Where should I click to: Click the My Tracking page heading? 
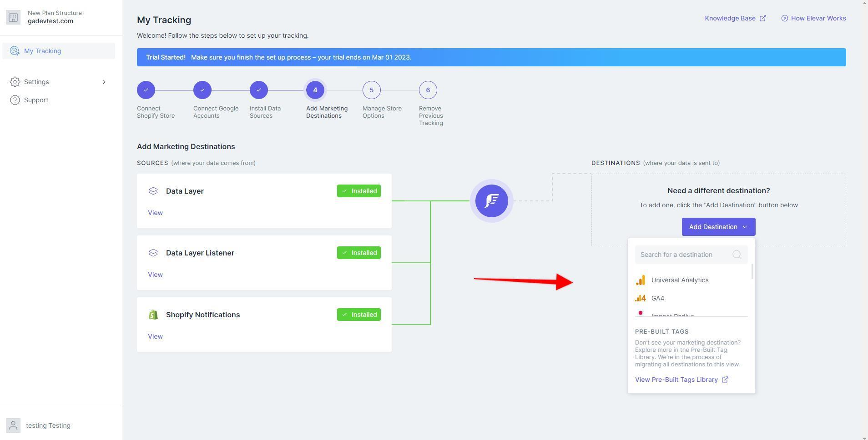164,20
